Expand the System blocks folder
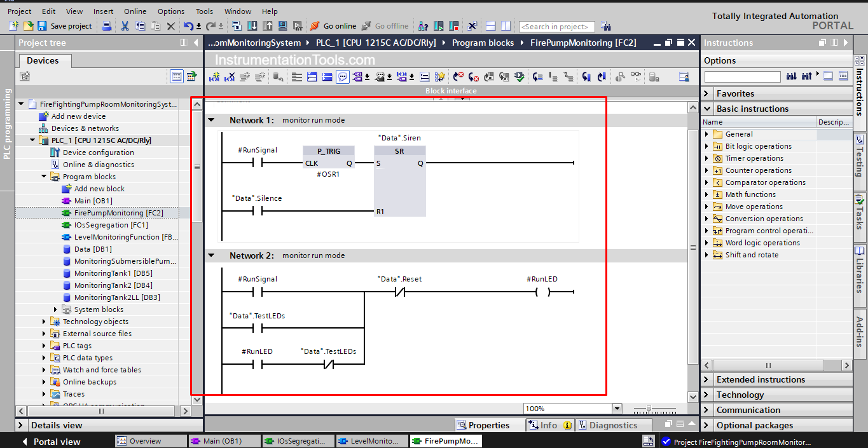 click(56, 309)
